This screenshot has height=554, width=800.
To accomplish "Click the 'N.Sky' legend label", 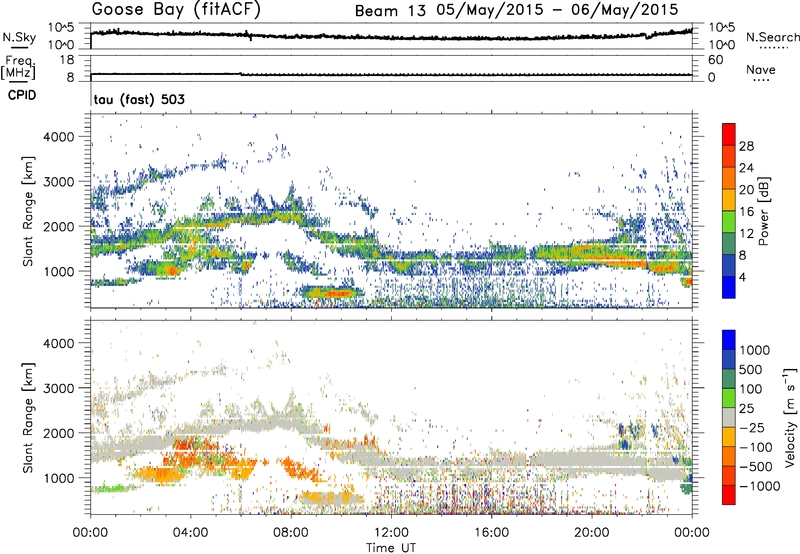I will tap(19, 37).
